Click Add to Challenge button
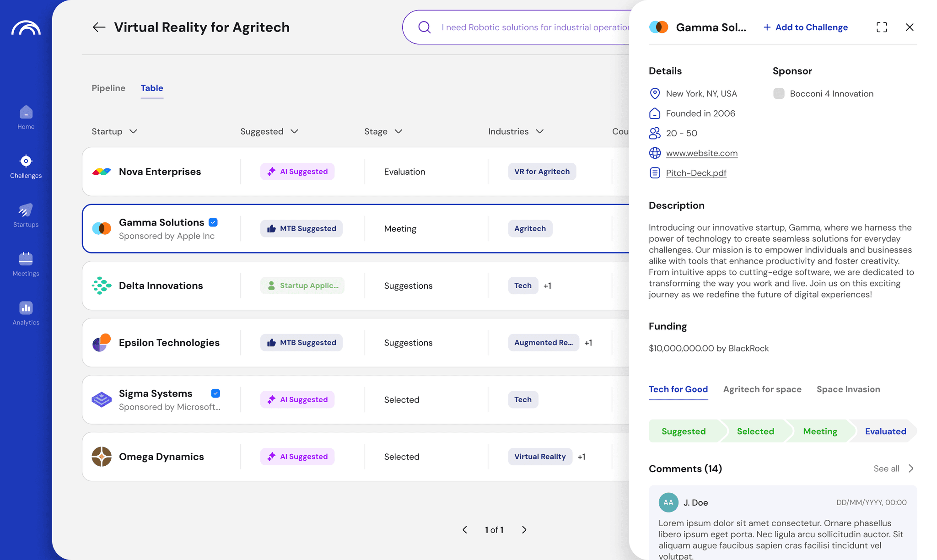Screen dimensions: 937x560 [x=806, y=27]
